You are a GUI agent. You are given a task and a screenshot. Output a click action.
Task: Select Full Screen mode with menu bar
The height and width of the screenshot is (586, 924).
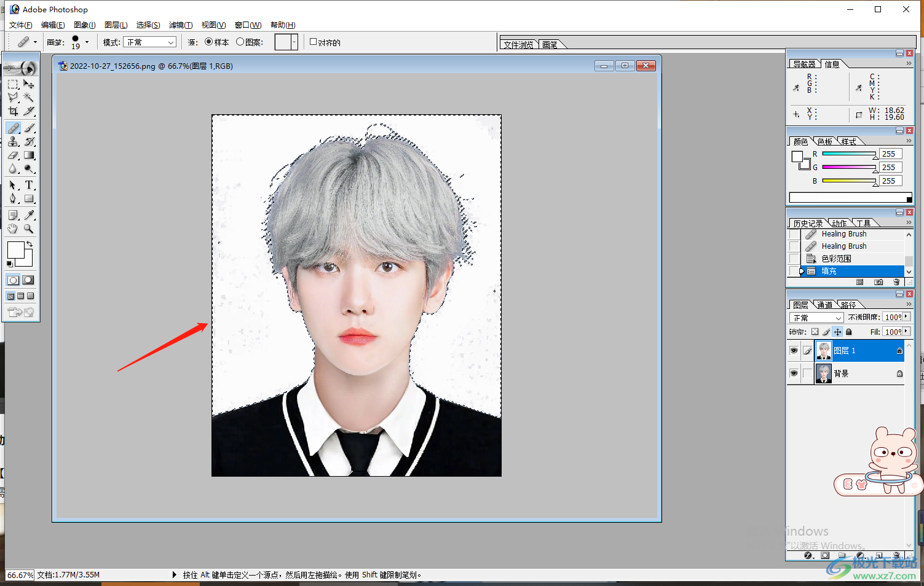[x=21, y=296]
